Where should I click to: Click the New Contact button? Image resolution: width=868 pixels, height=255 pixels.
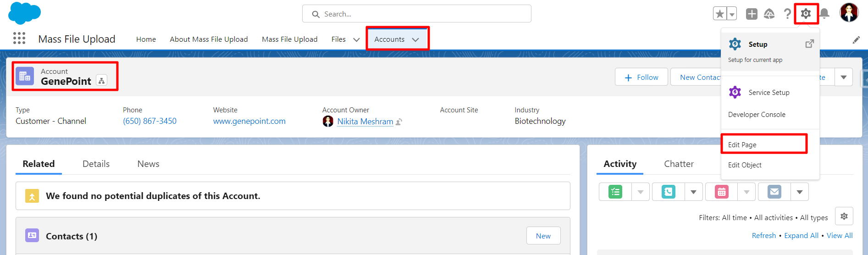click(x=696, y=77)
